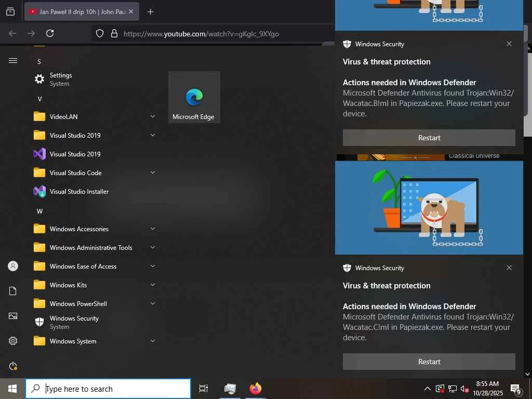Open the Settings gear in Start sidebar
This screenshot has width=532, height=399.
coord(13,341)
